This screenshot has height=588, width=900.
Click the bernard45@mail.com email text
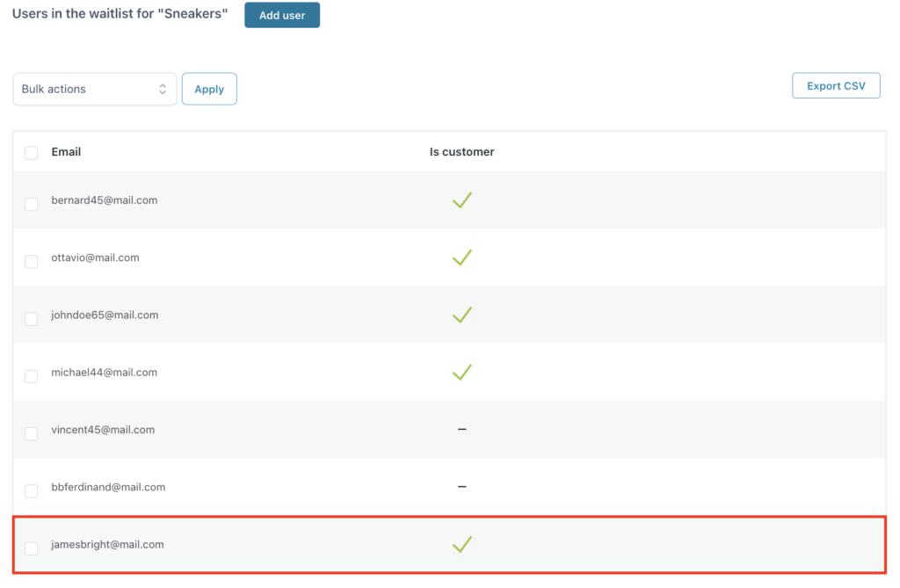tap(104, 200)
